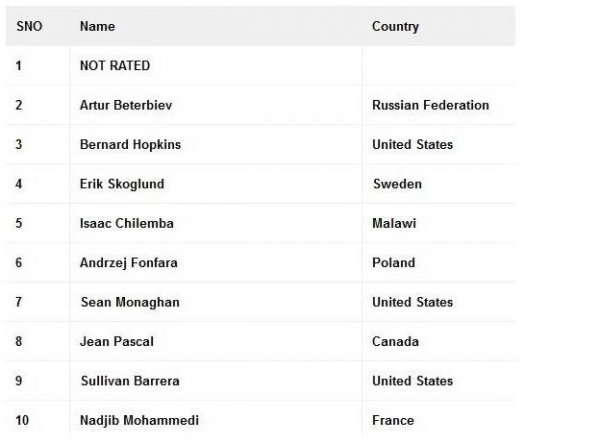Select the name Isaac Chilemba

tap(127, 223)
